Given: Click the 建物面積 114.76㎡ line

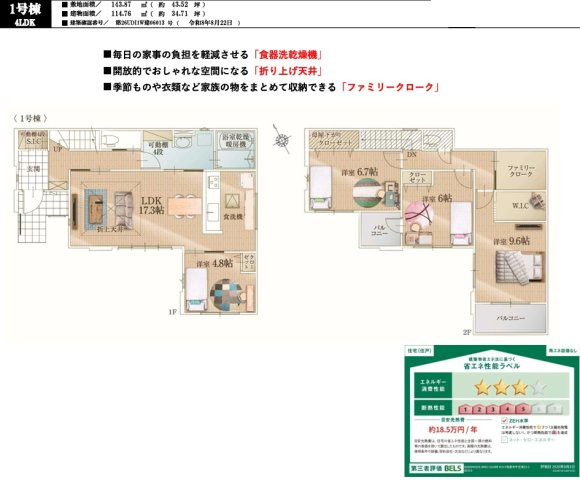Looking at the screenshot, I should point(134,14).
